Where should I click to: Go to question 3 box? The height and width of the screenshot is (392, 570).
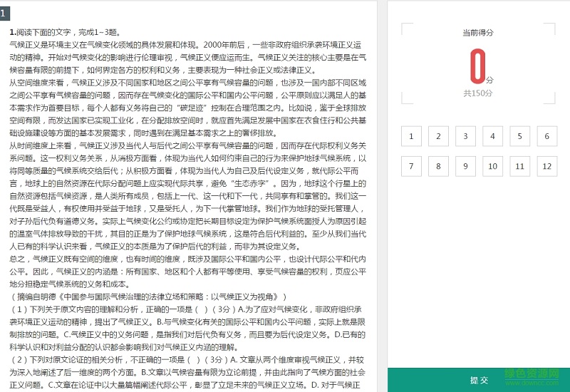click(x=466, y=136)
